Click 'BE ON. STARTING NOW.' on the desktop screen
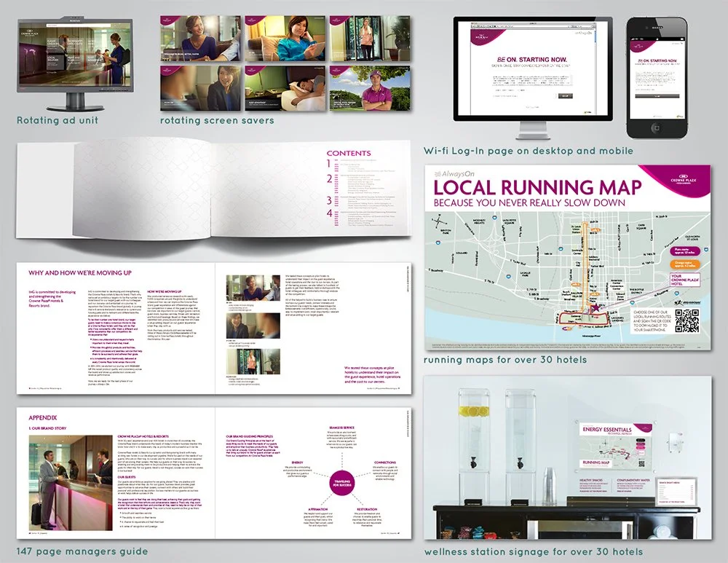This screenshot has width=728, height=563. point(531,60)
